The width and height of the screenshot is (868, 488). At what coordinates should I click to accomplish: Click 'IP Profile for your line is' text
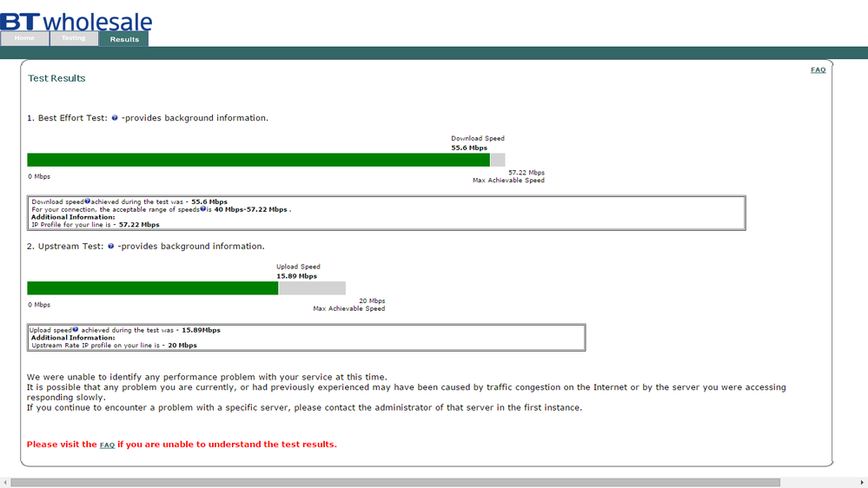72,225
